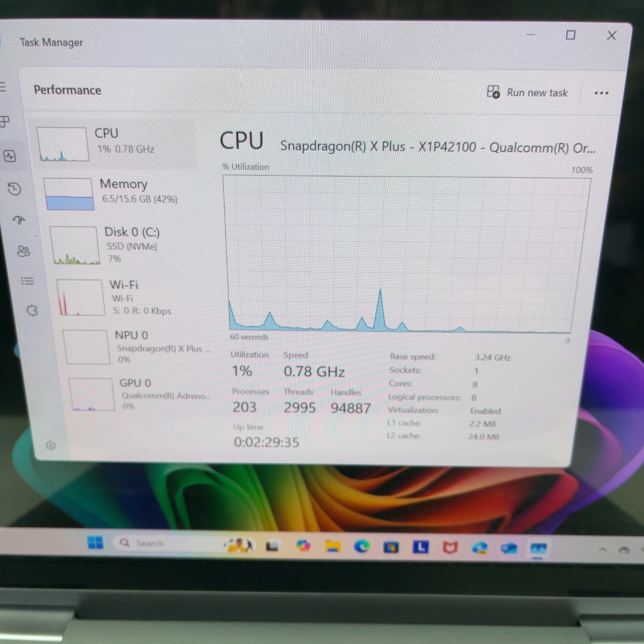Close the Task Manager window
This screenshot has width=644, height=644.
click(612, 36)
